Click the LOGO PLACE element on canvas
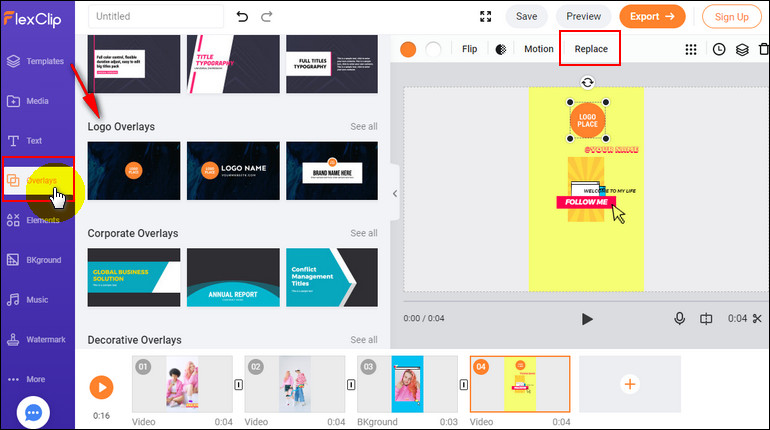Image resolution: width=770 pixels, height=430 pixels. coord(587,121)
